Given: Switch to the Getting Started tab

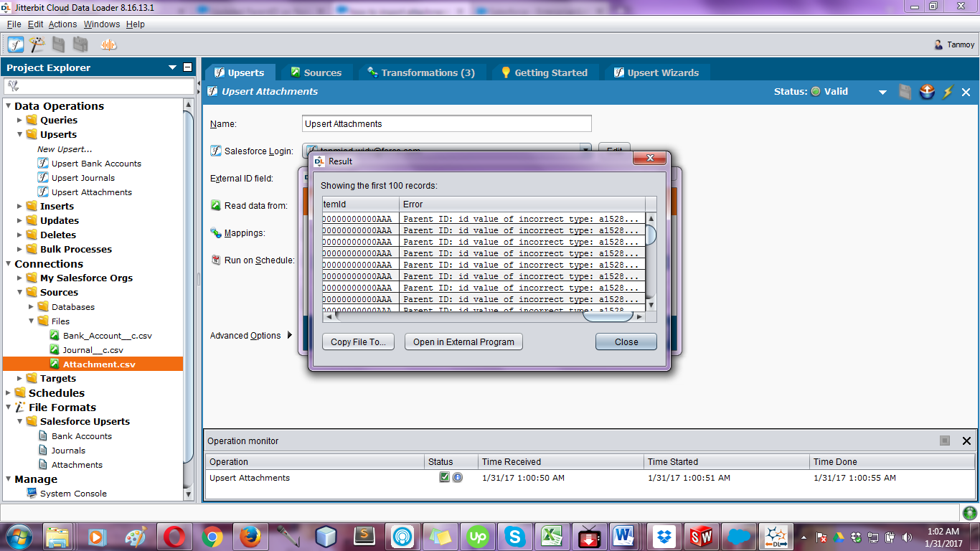Looking at the screenshot, I should (x=544, y=72).
